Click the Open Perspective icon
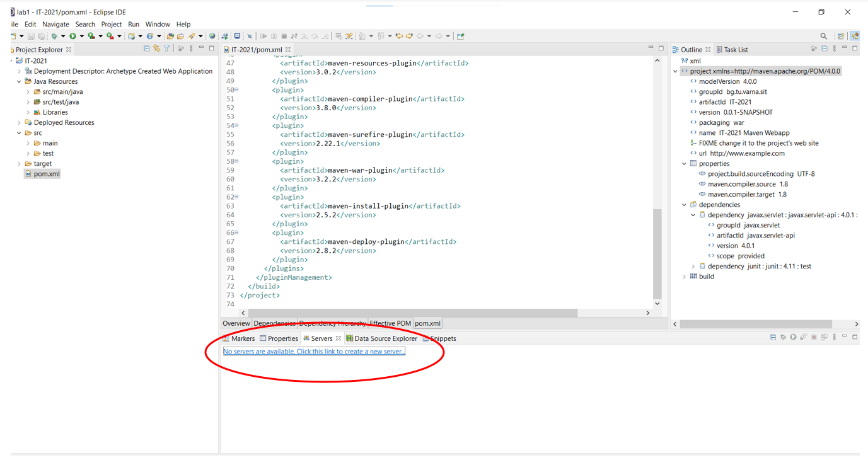 pos(841,36)
